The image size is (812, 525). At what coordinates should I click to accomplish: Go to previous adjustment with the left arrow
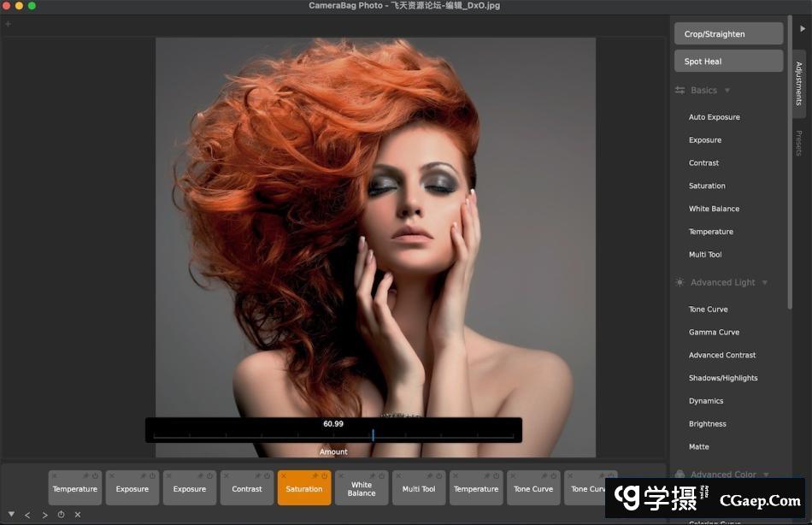(27, 515)
